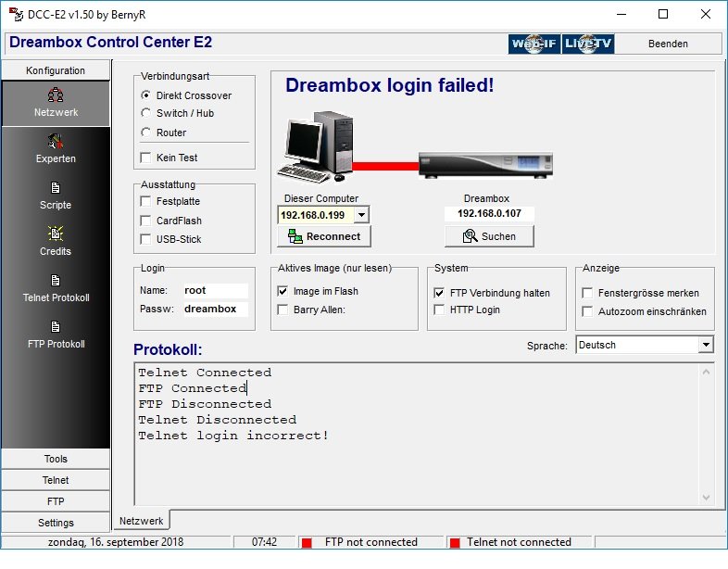
Task: Select Direkt Crossover connection type
Action: point(145,95)
